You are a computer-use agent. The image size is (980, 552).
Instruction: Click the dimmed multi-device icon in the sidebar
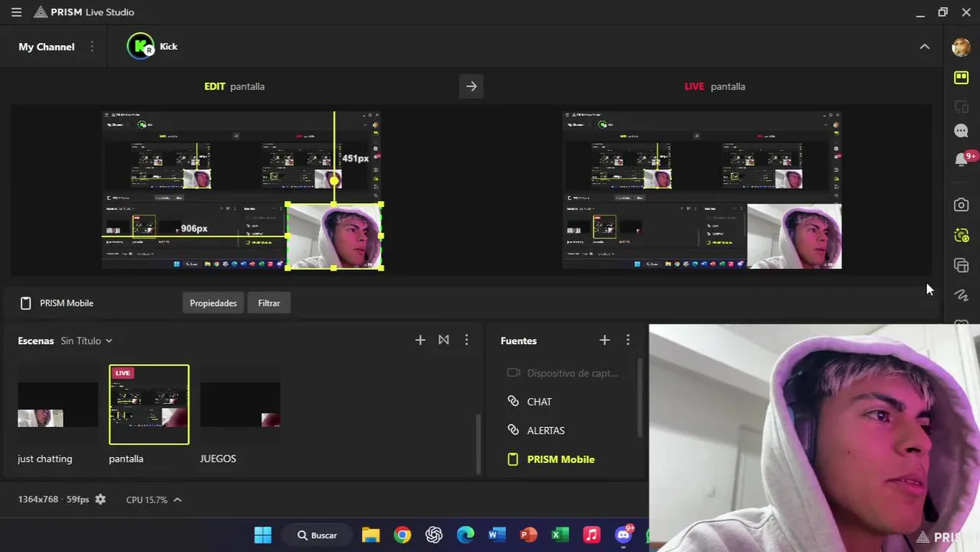pyautogui.click(x=961, y=106)
